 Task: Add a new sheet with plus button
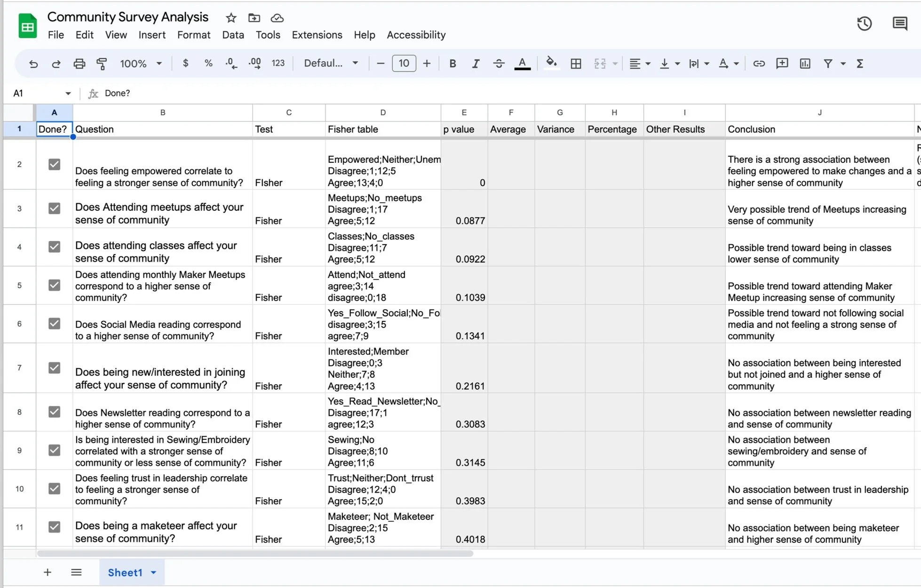pos(48,572)
